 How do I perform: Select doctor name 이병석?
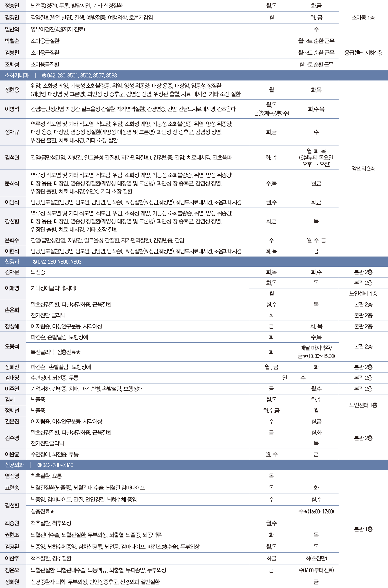pos(12,109)
